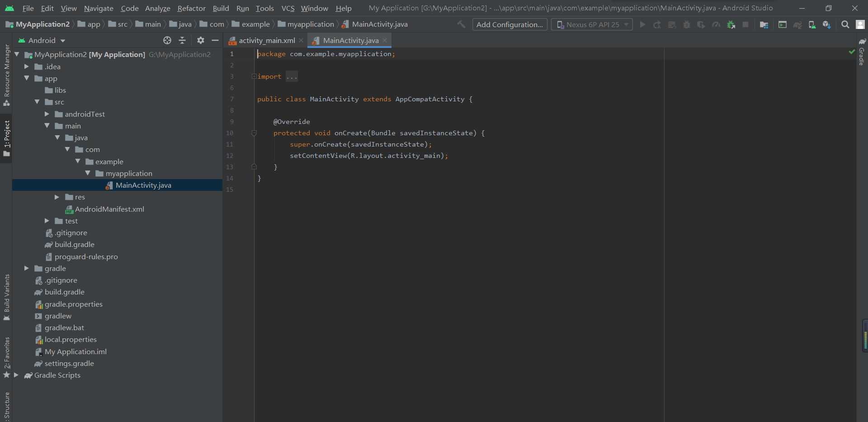Open the Project panel settings gear

(x=201, y=40)
